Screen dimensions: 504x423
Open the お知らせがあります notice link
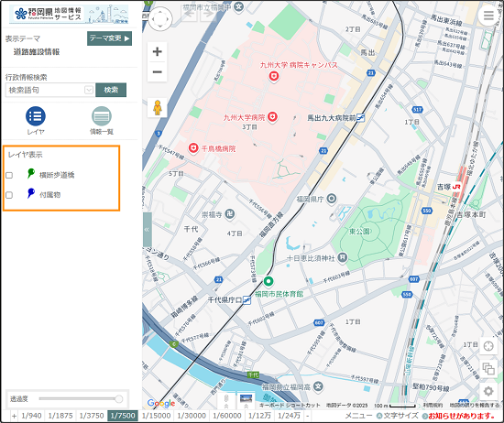(x=458, y=416)
